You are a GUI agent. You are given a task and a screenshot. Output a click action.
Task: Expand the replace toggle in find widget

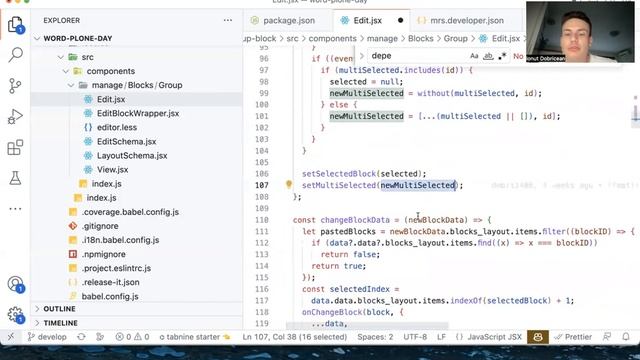click(361, 56)
